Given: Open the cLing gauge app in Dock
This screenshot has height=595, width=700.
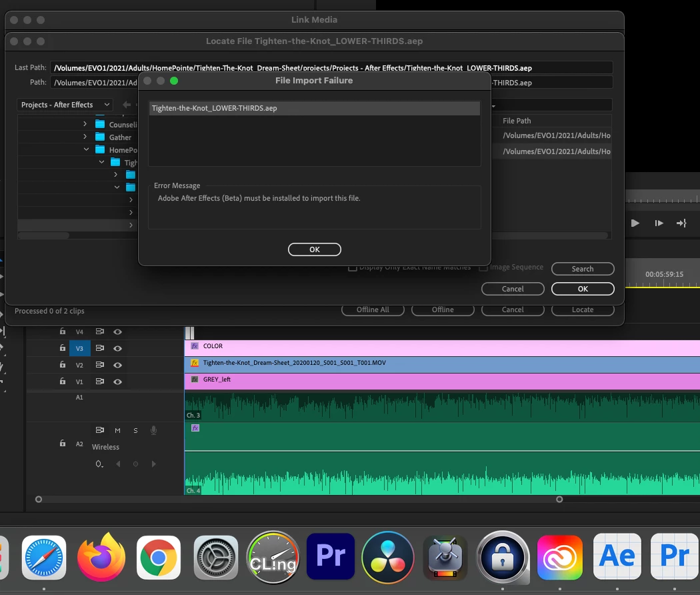Looking at the screenshot, I should coord(273,558).
